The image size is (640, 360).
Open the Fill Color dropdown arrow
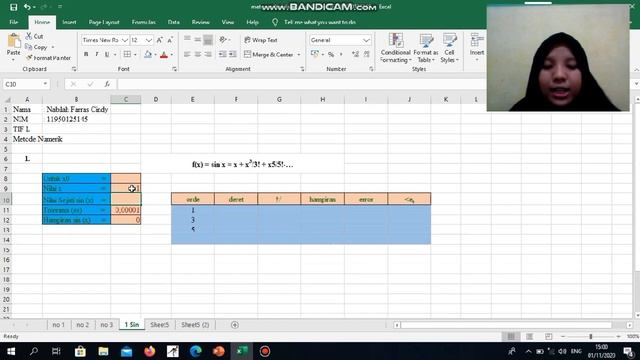click(156, 55)
